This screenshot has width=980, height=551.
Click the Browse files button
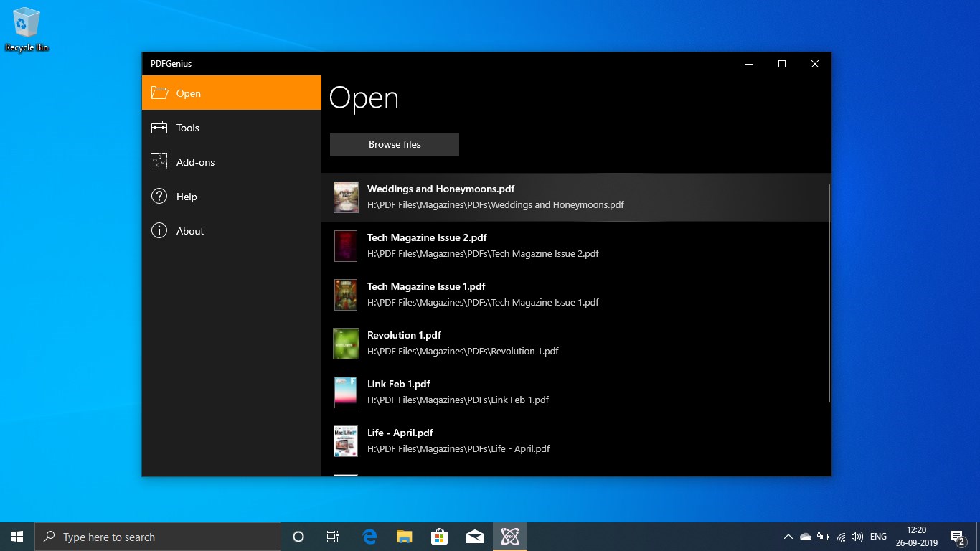point(395,144)
